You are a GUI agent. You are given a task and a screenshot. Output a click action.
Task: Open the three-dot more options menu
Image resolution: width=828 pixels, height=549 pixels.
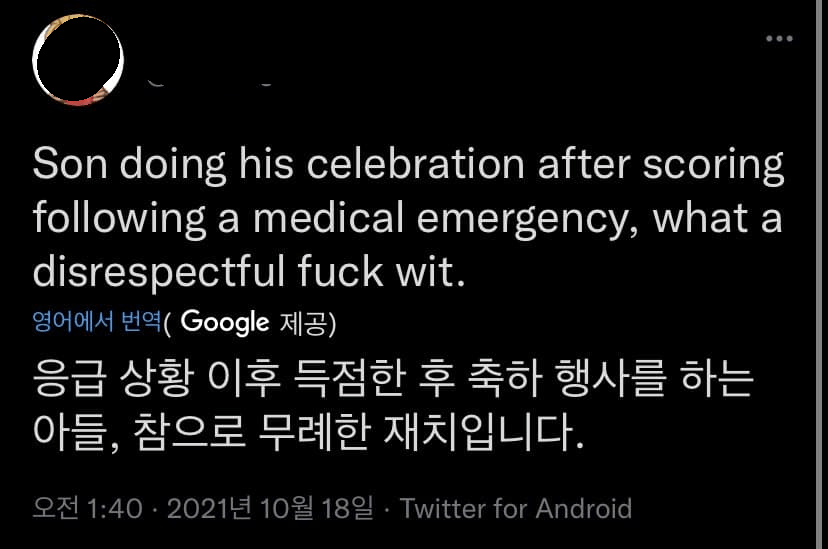[x=778, y=39]
